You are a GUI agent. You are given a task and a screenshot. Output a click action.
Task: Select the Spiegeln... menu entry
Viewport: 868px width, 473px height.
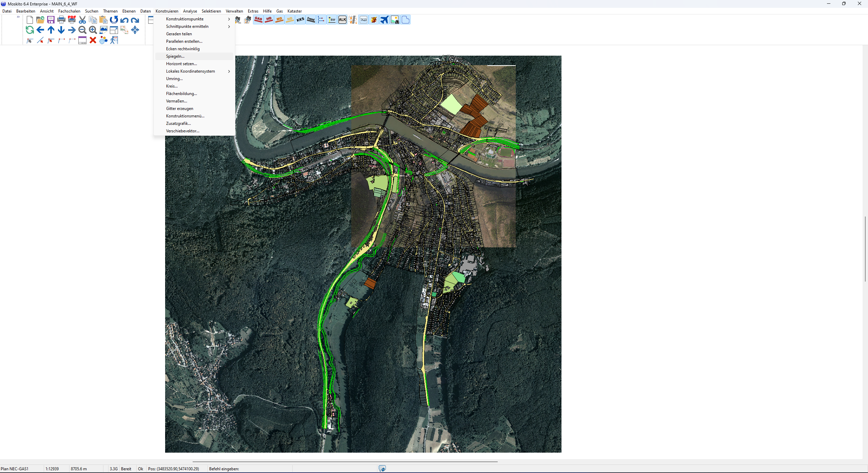coord(175,56)
